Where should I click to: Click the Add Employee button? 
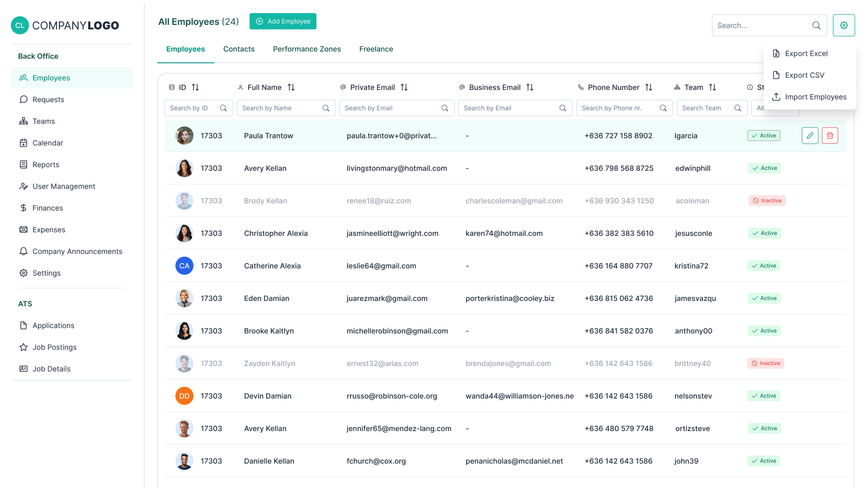(283, 21)
